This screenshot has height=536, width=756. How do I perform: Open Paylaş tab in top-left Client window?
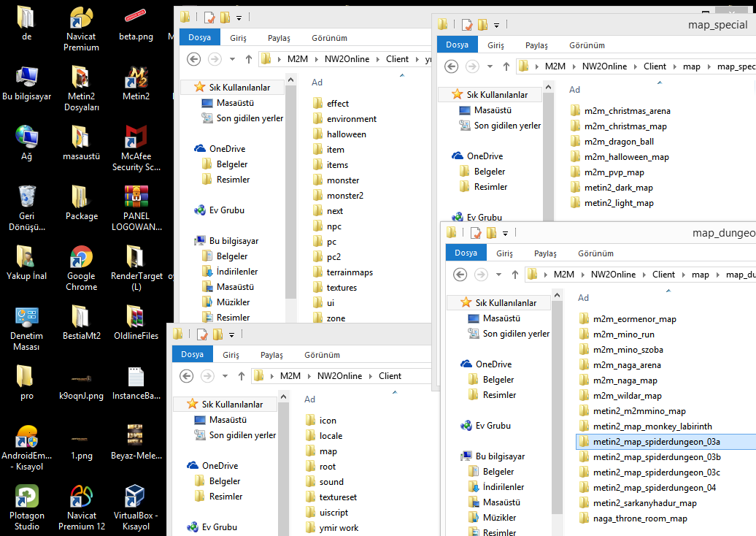pos(279,38)
